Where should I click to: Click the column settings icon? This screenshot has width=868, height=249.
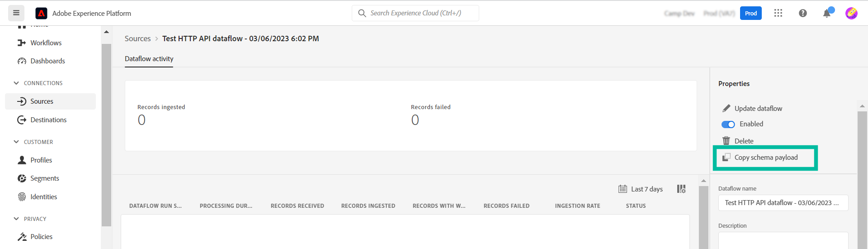point(681,189)
